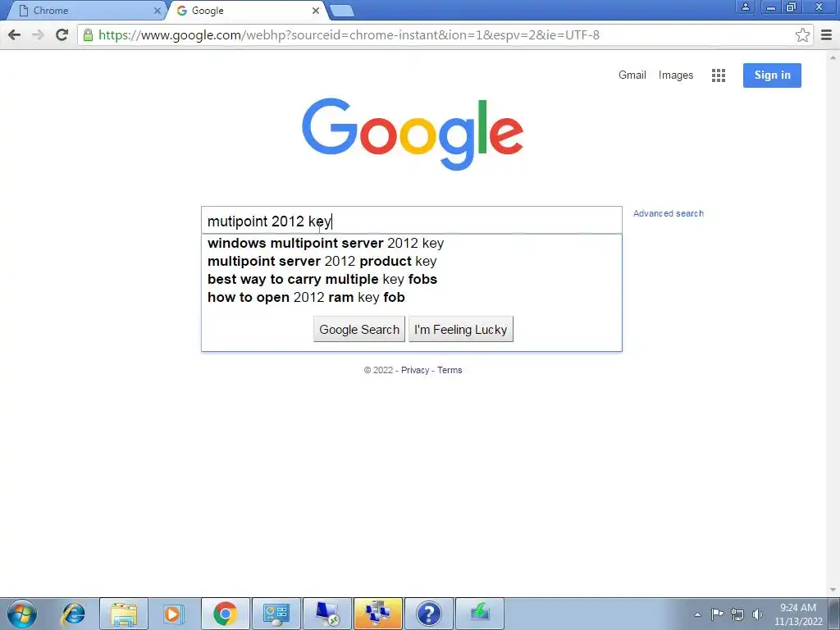
Task: Select the Google tab
Action: pyautogui.click(x=246, y=11)
